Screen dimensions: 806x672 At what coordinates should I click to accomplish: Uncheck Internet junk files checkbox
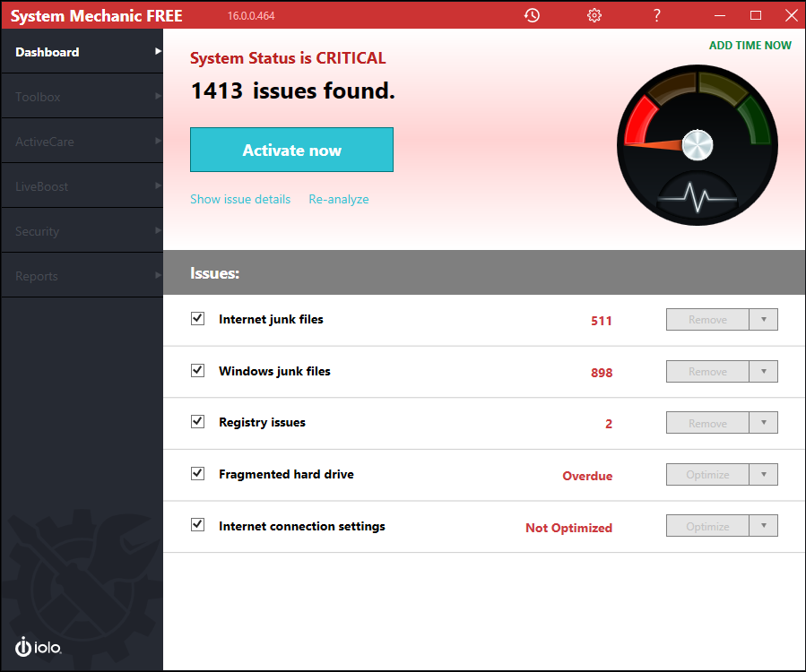197,319
